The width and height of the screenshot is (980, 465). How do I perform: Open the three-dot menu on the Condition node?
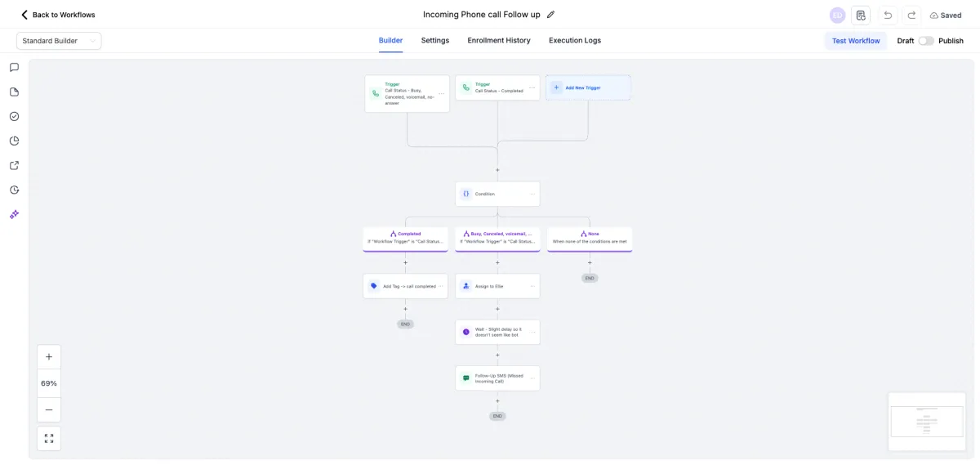532,194
